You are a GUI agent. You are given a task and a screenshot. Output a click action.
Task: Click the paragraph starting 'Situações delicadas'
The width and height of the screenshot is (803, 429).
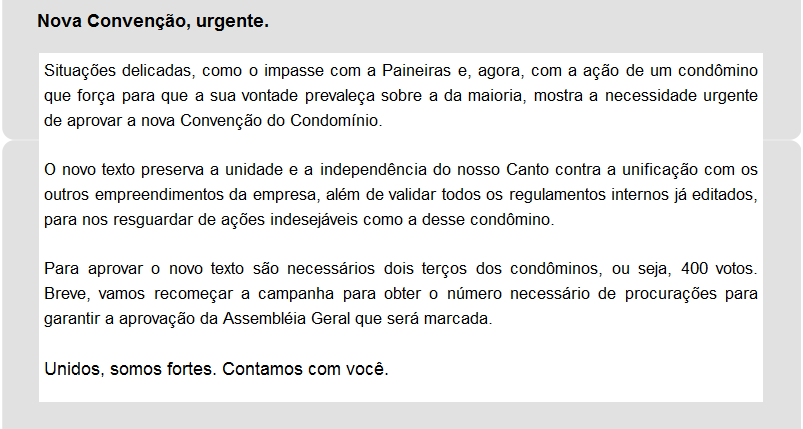[400, 96]
